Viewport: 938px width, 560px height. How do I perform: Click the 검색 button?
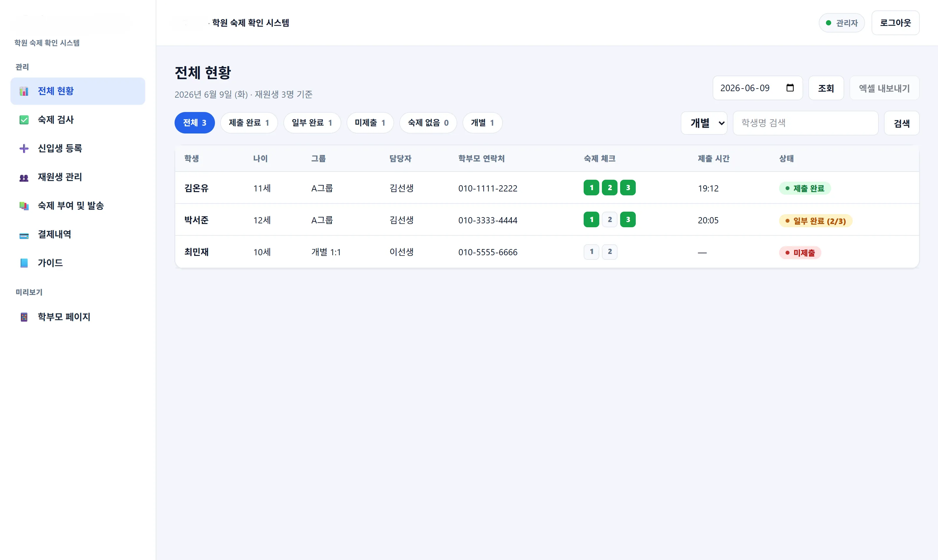[x=902, y=123]
